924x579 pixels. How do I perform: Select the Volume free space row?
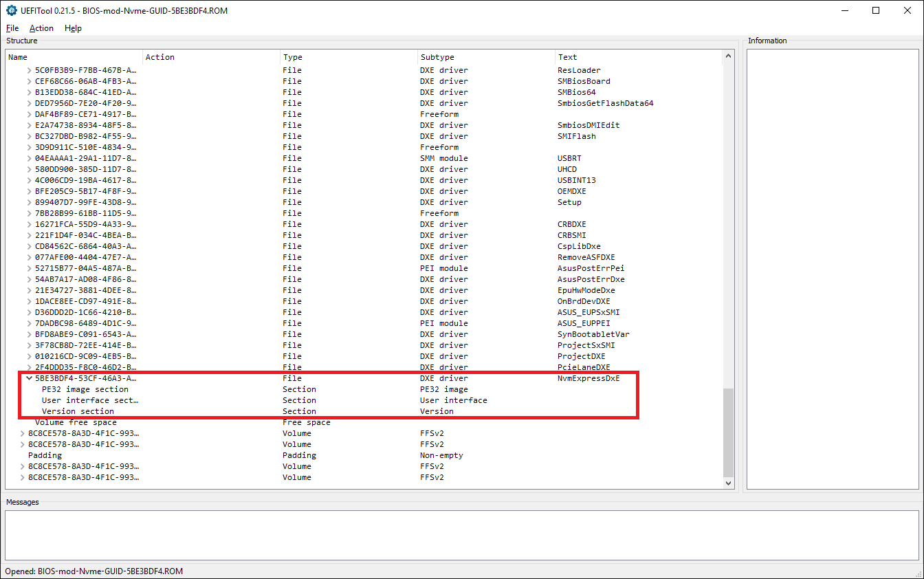tap(364, 422)
